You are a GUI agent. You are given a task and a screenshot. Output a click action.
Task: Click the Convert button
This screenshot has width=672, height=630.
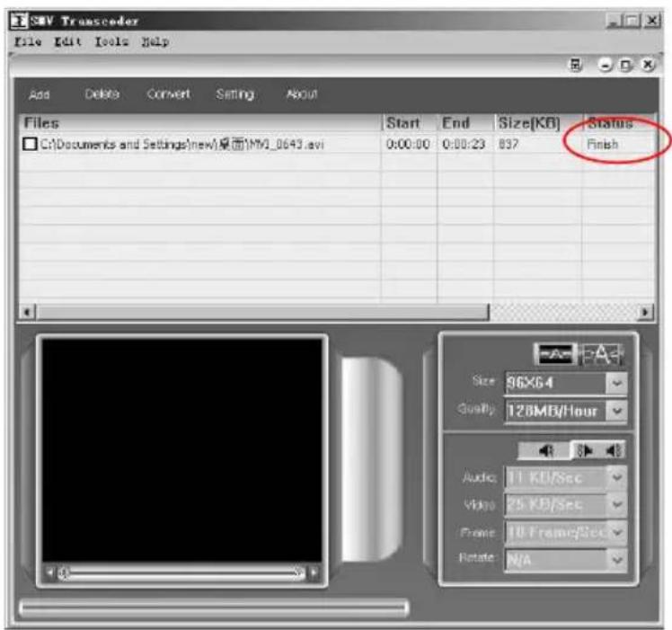[x=168, y=94]
